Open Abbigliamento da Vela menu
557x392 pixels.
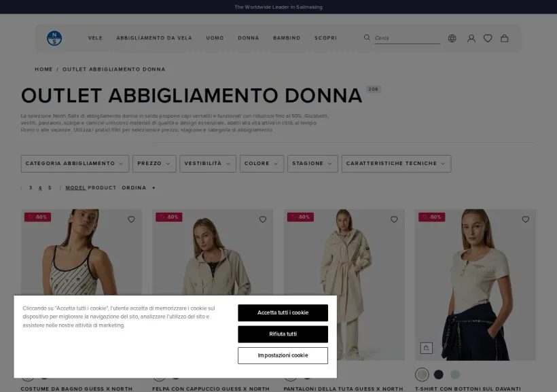point(154,38)
